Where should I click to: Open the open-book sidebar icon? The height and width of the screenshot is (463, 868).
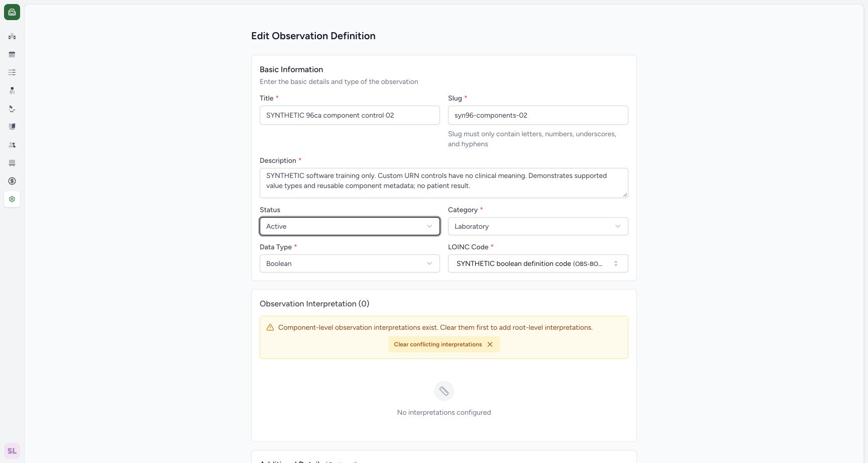click(12, 127)
